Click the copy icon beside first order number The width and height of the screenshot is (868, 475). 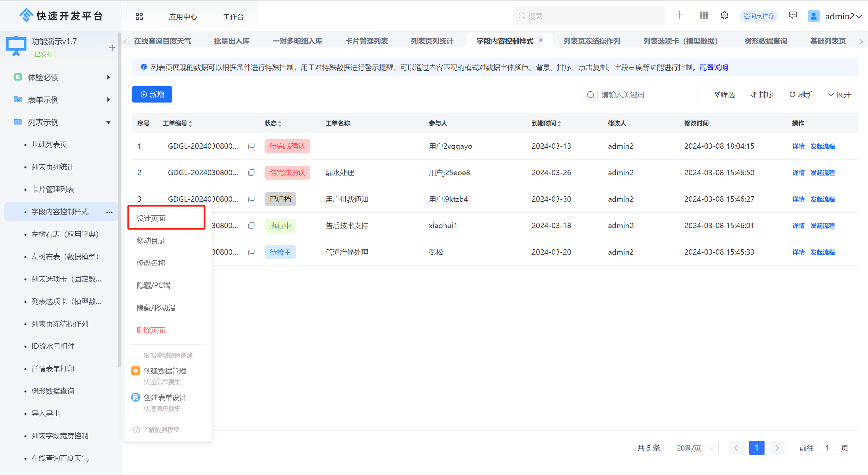(251, 146)
